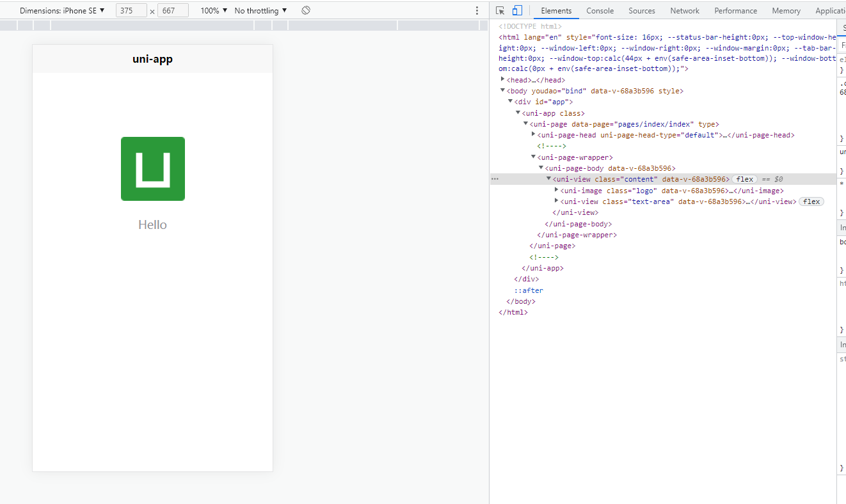This screenshot has width=846, height=504.
Task: Expand the uni-image logo node
Action: click(x=557, y=191)
